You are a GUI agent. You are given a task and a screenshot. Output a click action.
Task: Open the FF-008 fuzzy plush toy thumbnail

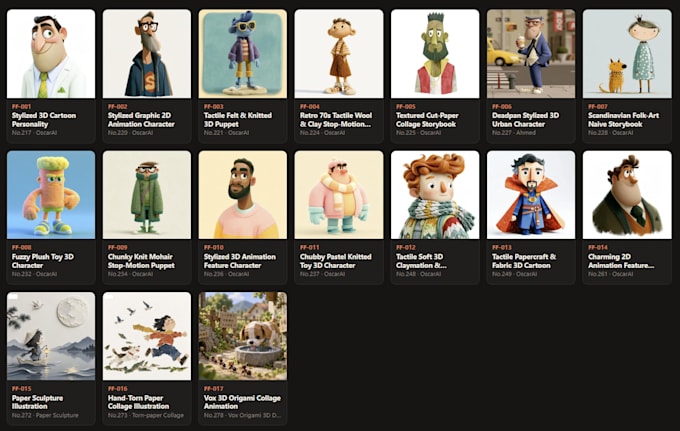click(x=51, y=195)
